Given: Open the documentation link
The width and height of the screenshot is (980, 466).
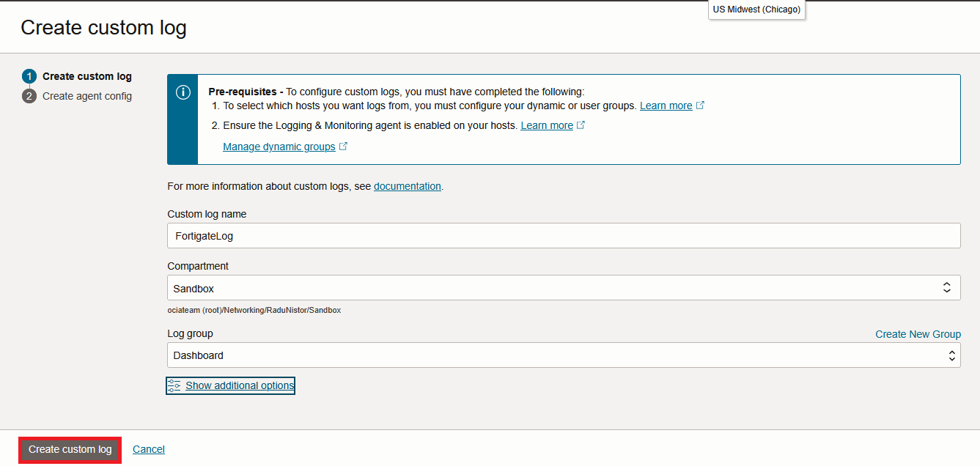Looking at the screenshot, I should (408, 186).
